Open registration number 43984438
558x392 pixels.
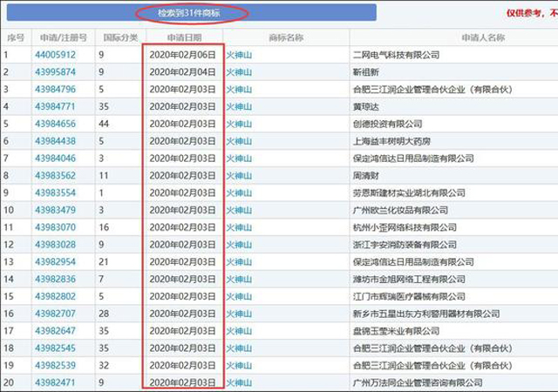55,141
